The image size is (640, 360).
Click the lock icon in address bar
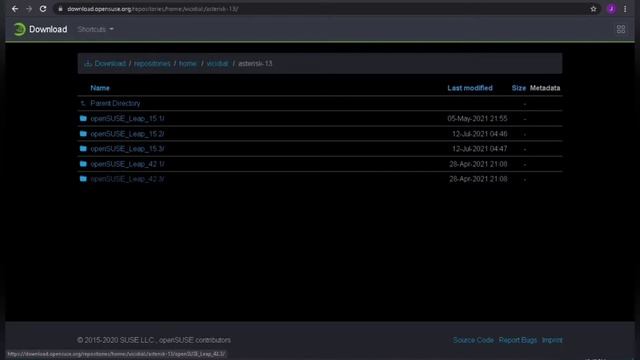pyautogui.click(x=60, y=9)
